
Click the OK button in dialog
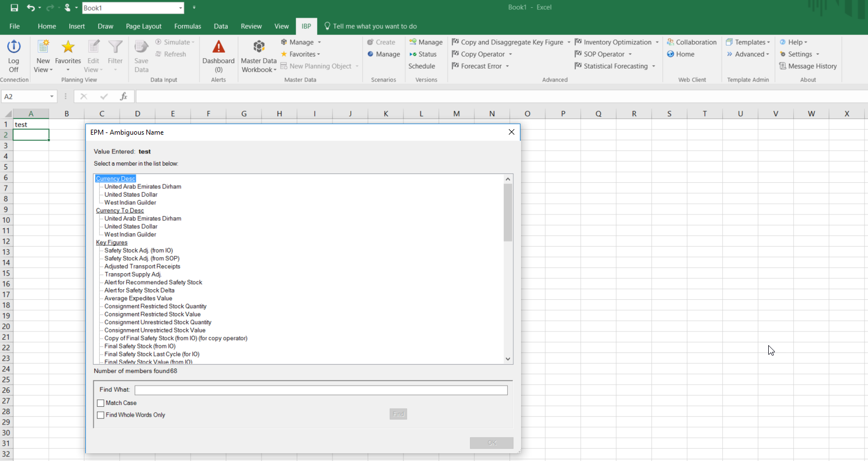pyautogui.click(x=492, y=443)
